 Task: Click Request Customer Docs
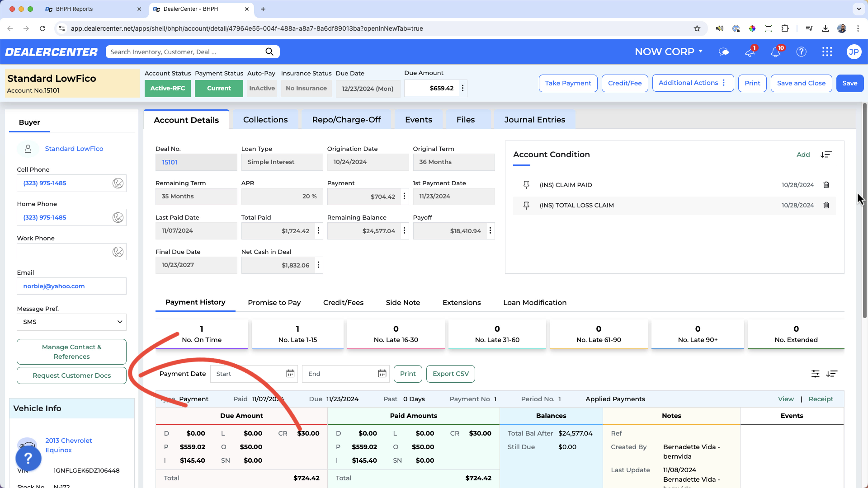click(x=71, y=375)
